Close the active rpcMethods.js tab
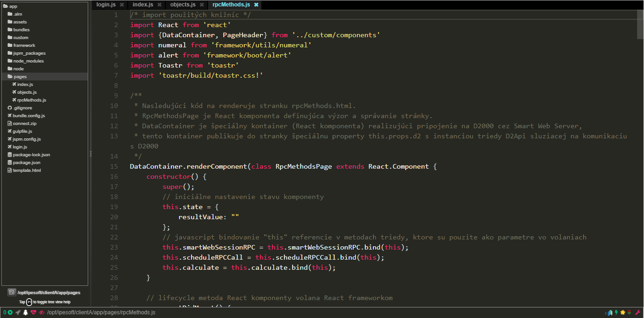Screen dimensions: 644x318 [256, 5]
